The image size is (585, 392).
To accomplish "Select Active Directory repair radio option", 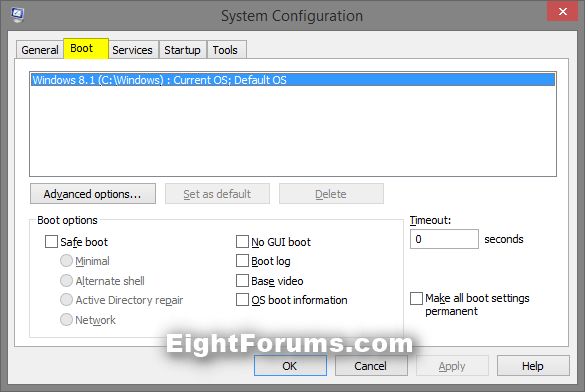I will pos(66,300).
